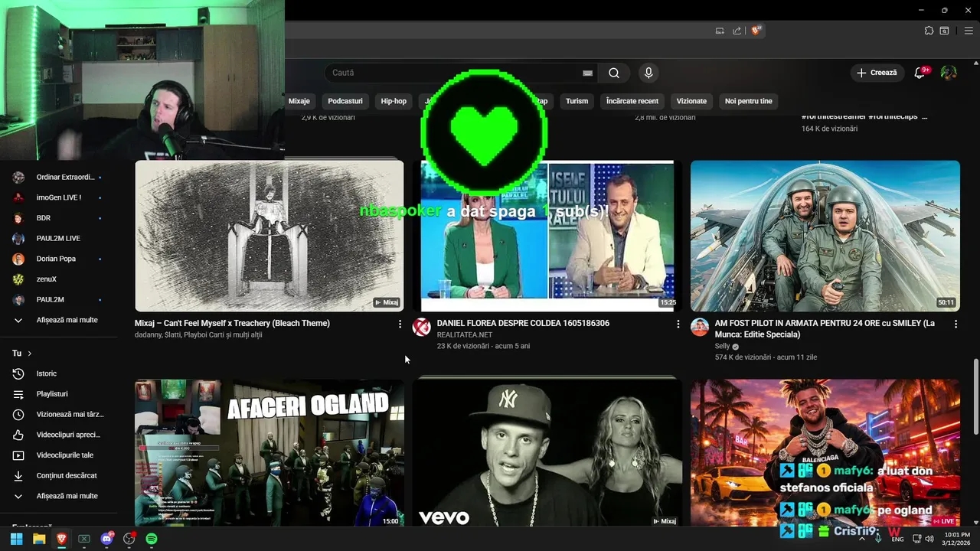Open Brave hamburger main menu
The height and width of the screenshot is (551, 980).
[x=969, y=31]
